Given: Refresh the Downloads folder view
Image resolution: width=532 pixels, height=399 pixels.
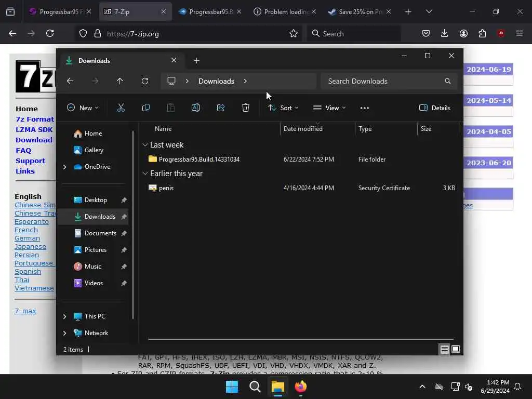Looking at the screenshot, I should 145,81.
